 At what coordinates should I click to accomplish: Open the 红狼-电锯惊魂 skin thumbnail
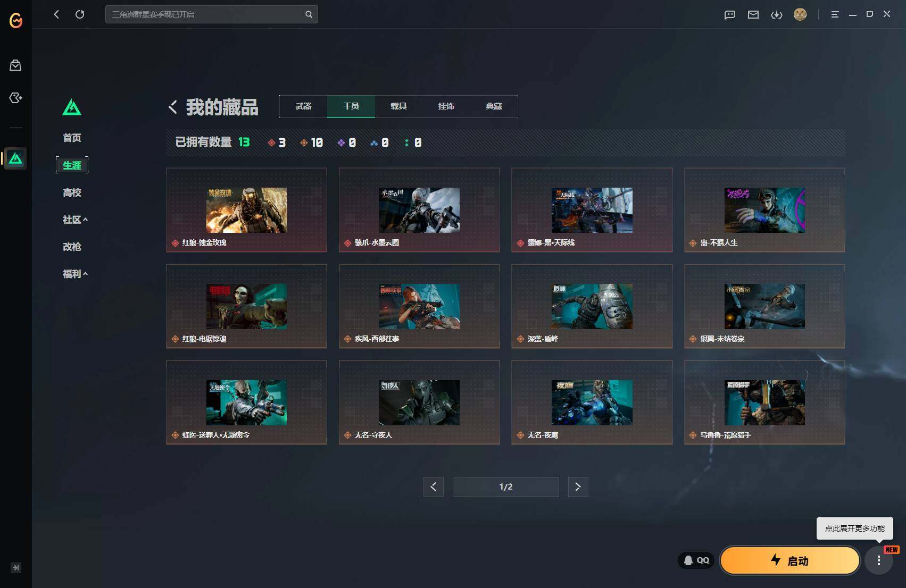246,306
